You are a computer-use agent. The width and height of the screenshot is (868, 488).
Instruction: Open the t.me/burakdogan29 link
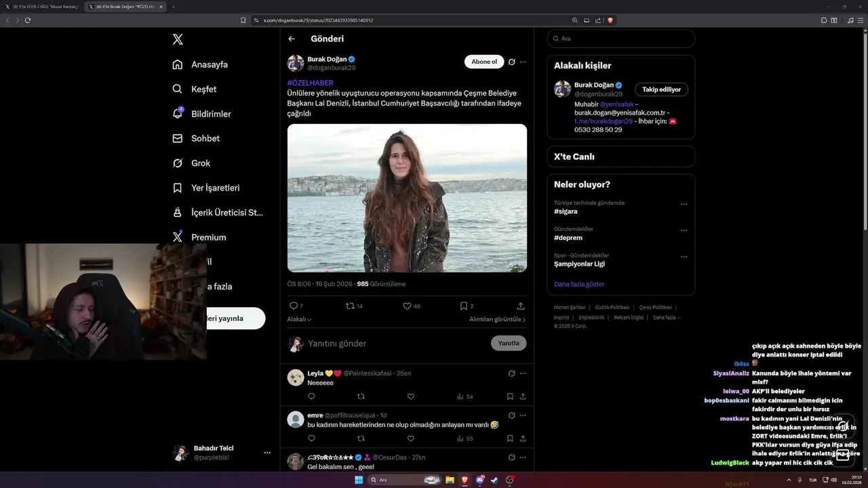tap(604, 121)
